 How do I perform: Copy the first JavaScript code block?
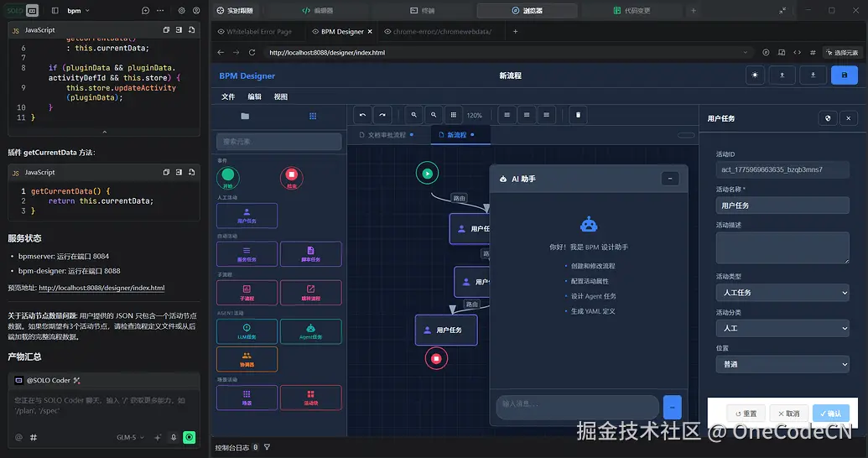click(166, 30)
